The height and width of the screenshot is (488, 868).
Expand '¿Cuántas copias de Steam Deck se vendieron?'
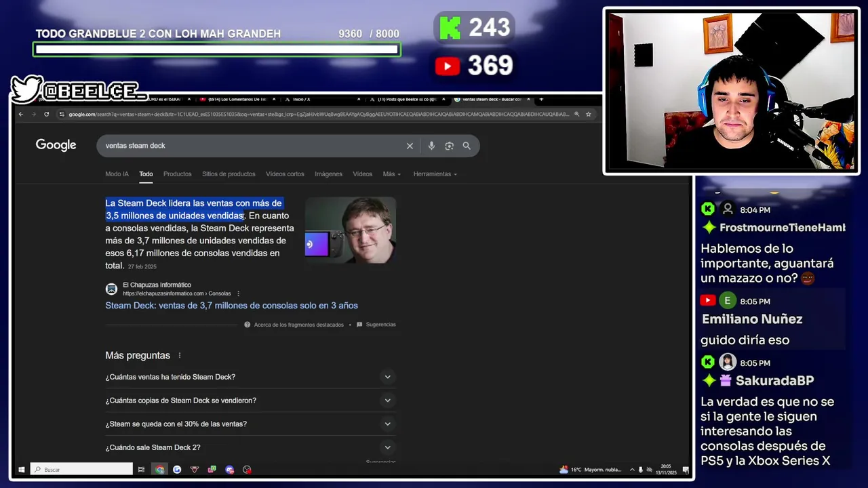point(250,401)
